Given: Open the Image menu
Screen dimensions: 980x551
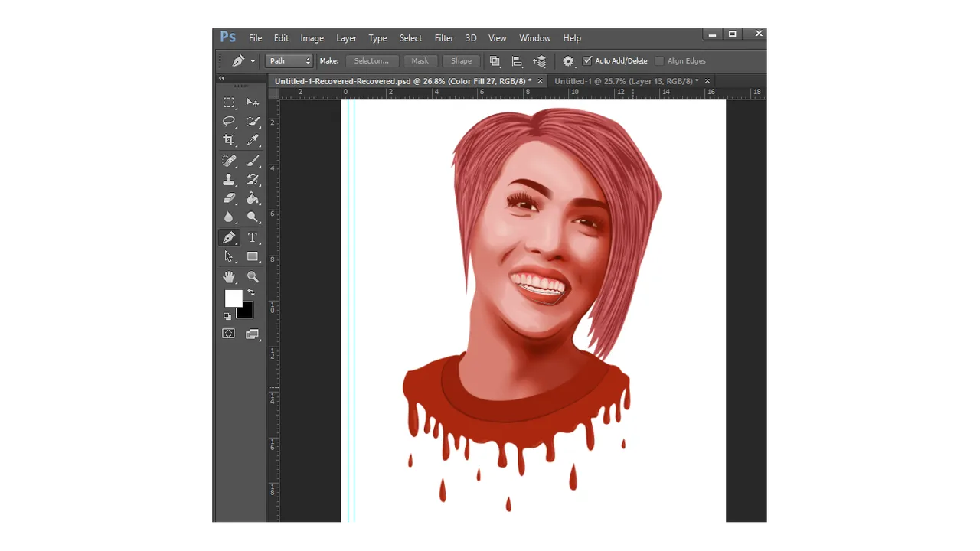Looking at the screenshot, I should click(x=312, y=38).
